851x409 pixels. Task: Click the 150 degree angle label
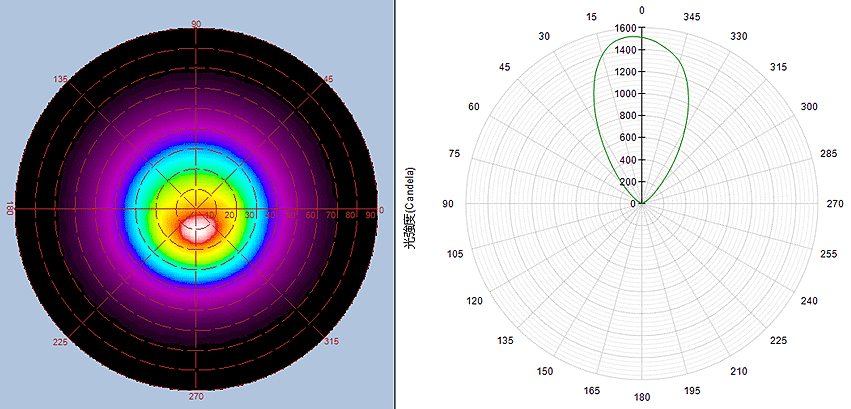(545, 371)
